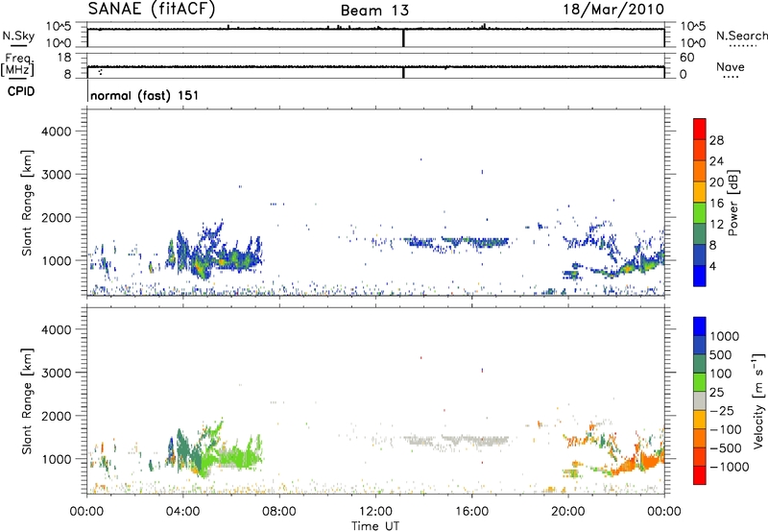Click the Velocity [m s-1] colorbar title
Image resolution: width=768 pixels, height=532 pixels.
758,400
